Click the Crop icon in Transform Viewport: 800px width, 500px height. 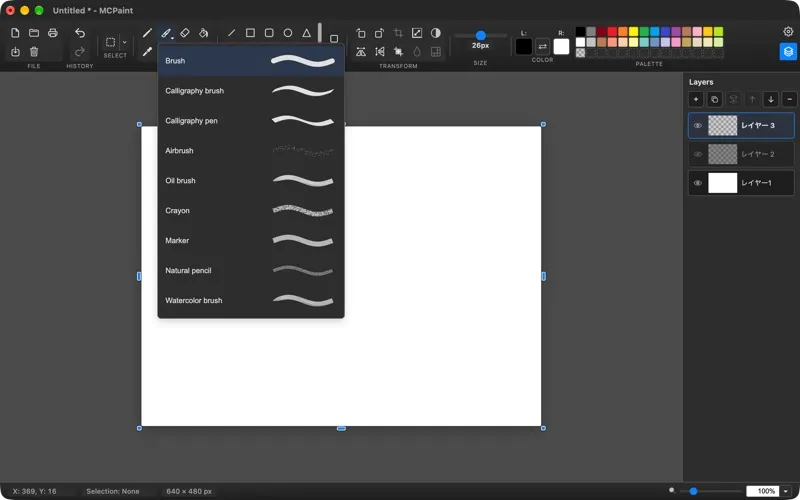click(398, 33)
